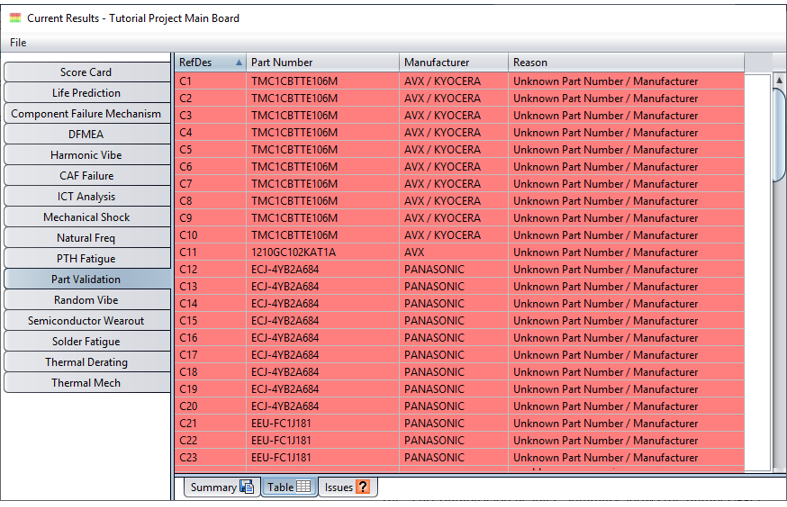Image resolution: width=787 pixels, height=507 pixels.
Task: Select the C5 RefDes cell
Action: [x=211, y=150]
